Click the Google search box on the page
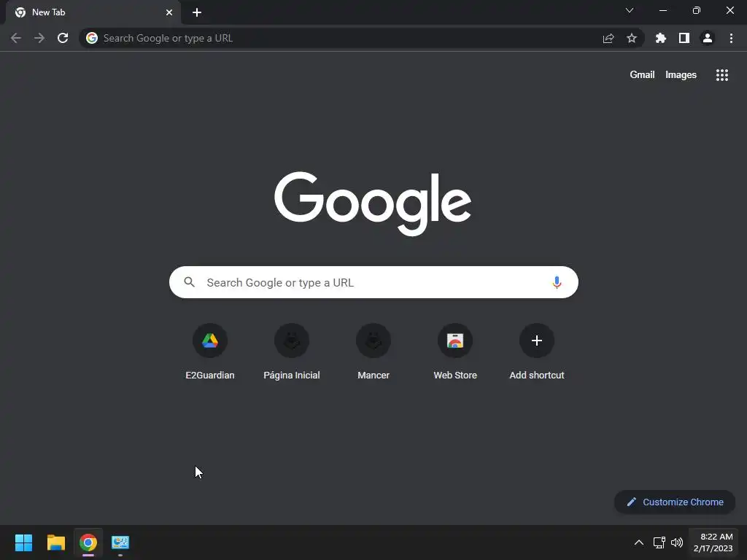Screen dimensions: 747x560 pos(373,282)
